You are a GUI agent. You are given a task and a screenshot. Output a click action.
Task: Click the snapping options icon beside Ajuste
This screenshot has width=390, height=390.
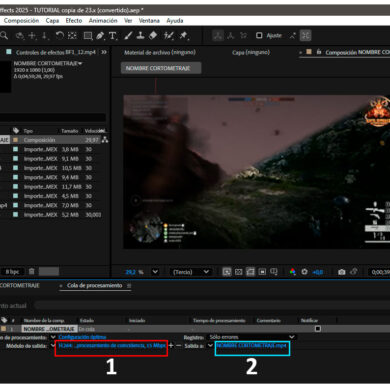(x=292, y=35)
